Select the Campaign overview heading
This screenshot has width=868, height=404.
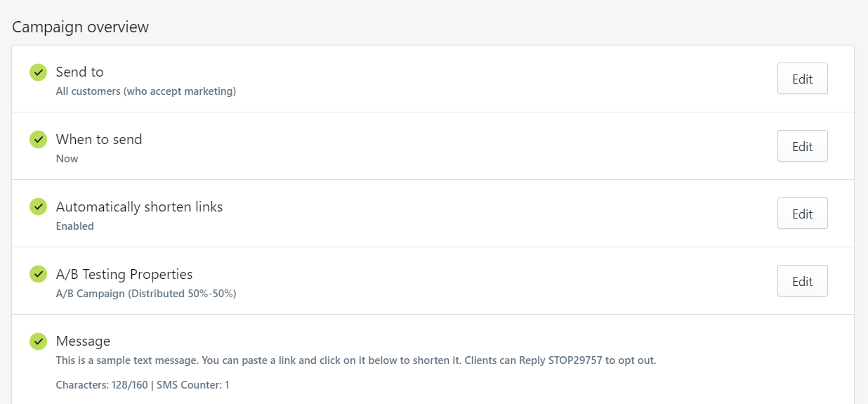point(81,27)
